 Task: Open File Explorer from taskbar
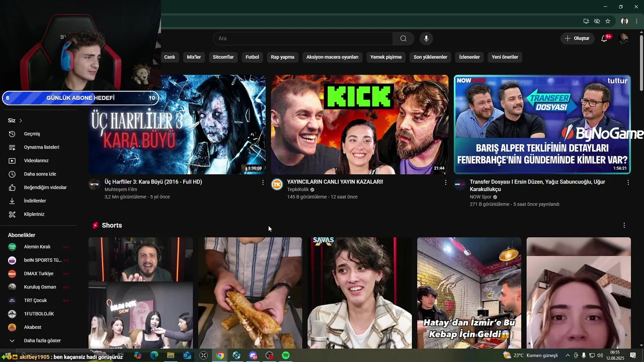point(171,355)
